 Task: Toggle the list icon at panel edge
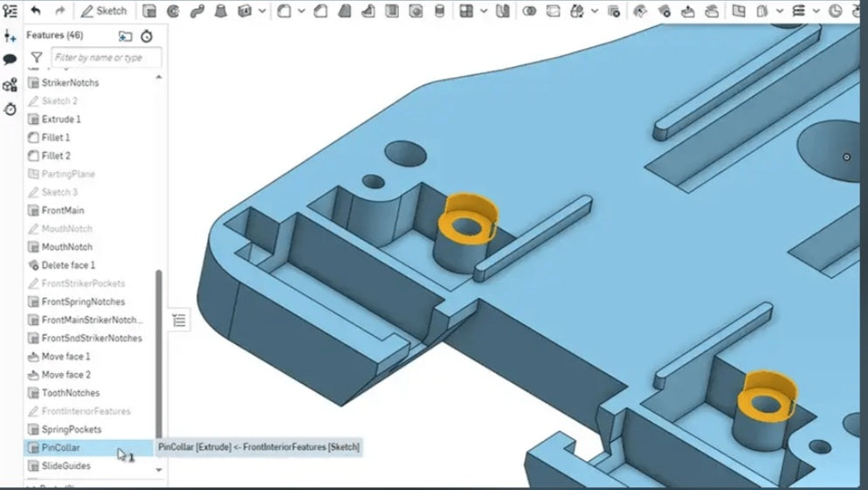(x=179, y=320)
